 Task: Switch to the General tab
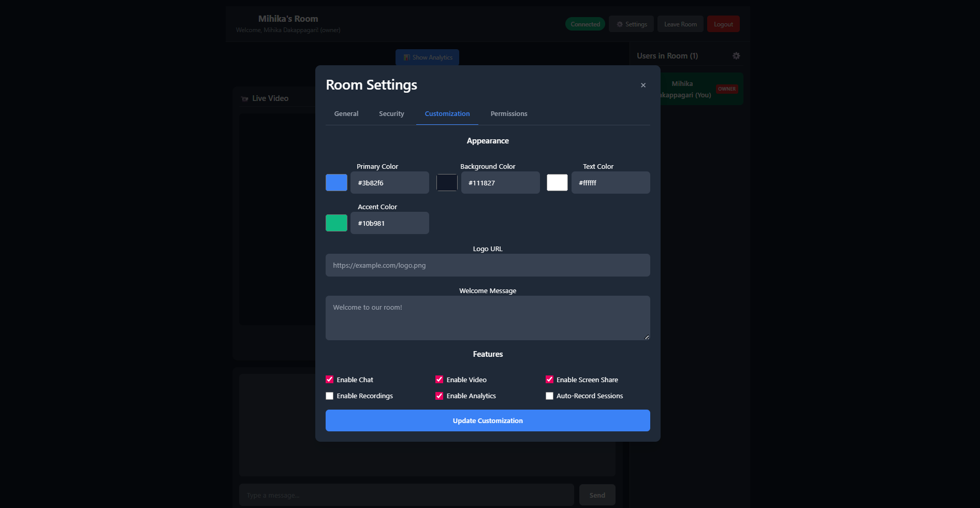pyautogui.click(x=346, y=114)
